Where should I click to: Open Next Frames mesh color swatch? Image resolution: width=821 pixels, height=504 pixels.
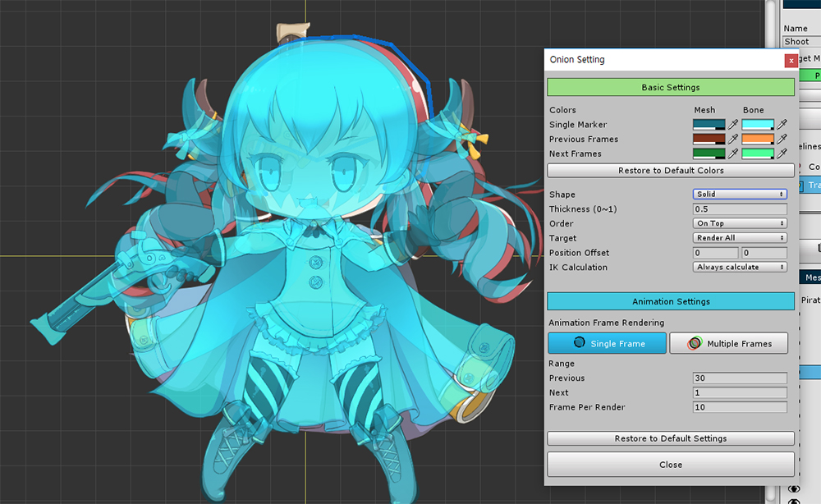(709, 153)
